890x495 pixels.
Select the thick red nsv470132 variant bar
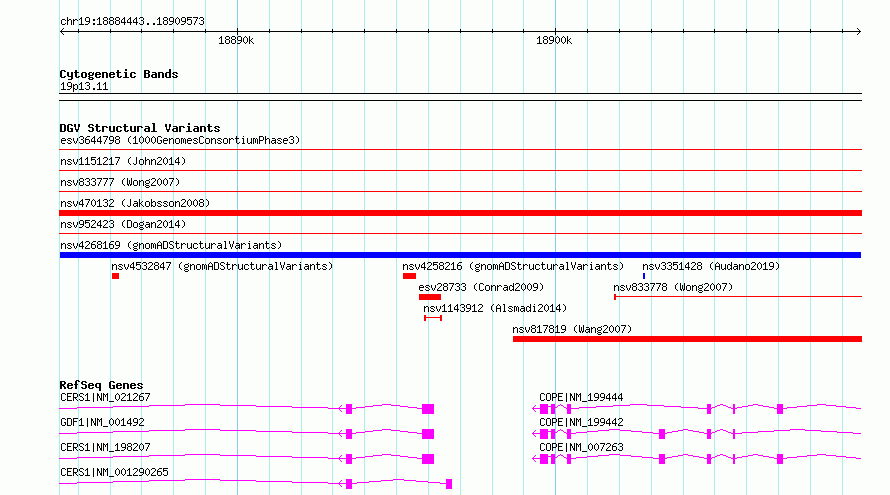click(460, 213)
